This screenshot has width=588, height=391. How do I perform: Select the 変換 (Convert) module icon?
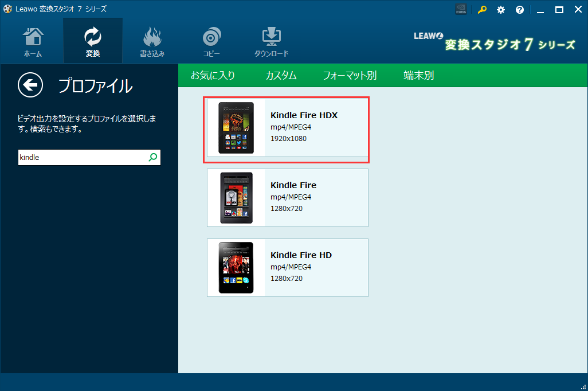93,40
